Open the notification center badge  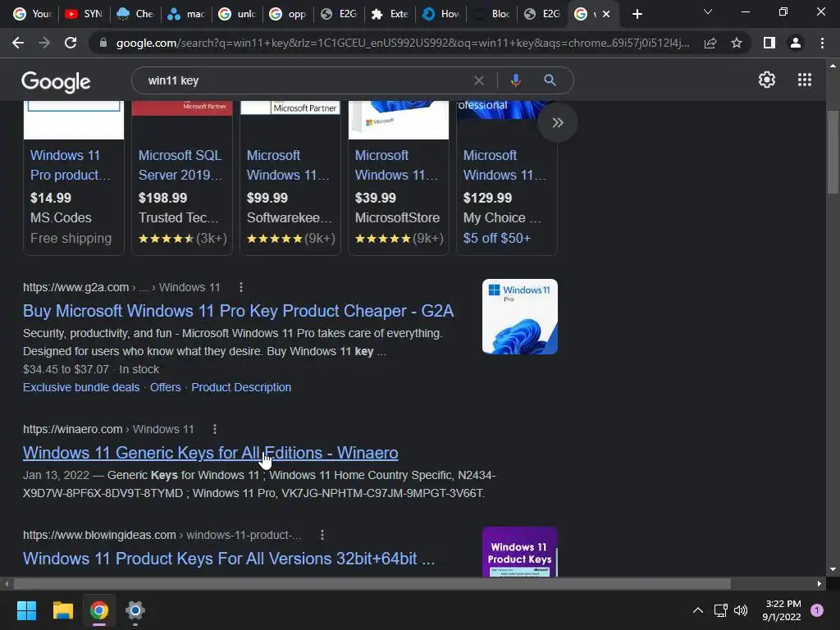(817, 610)
